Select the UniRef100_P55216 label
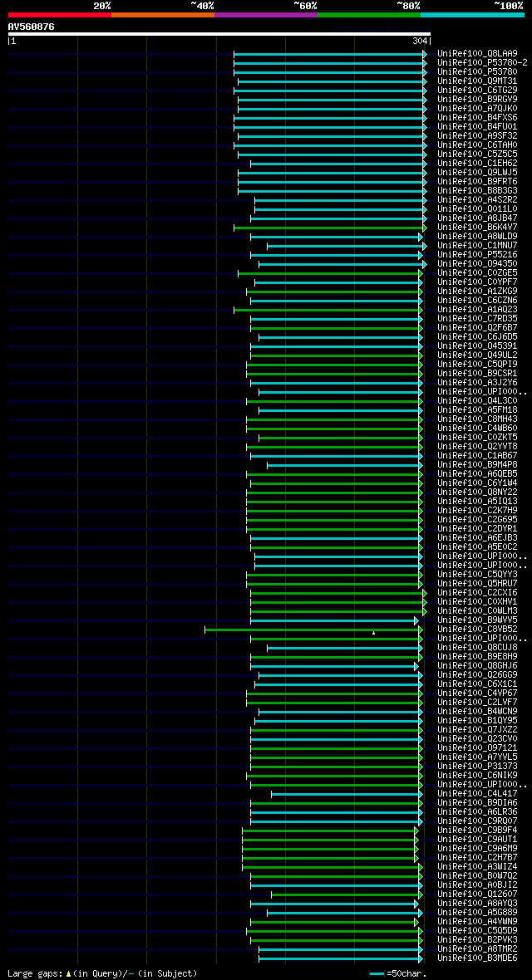The image size is (532, 980). coord(477,254)
